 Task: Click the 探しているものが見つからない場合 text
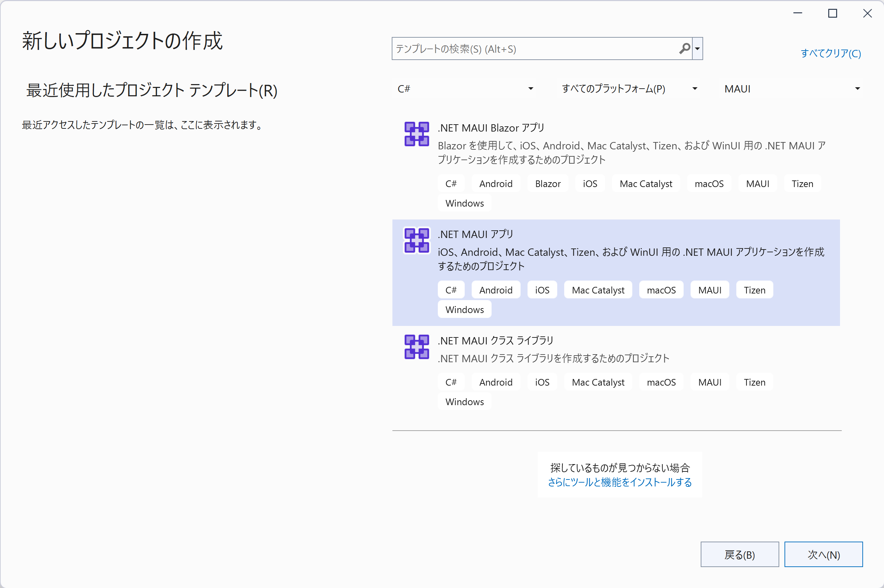point(620,468)
